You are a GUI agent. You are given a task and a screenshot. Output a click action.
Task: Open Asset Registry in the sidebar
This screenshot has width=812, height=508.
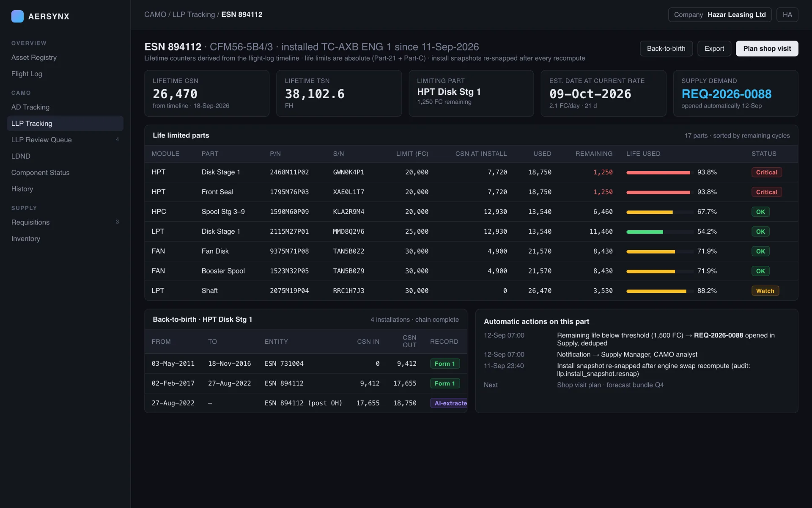[x=34, y=58]
